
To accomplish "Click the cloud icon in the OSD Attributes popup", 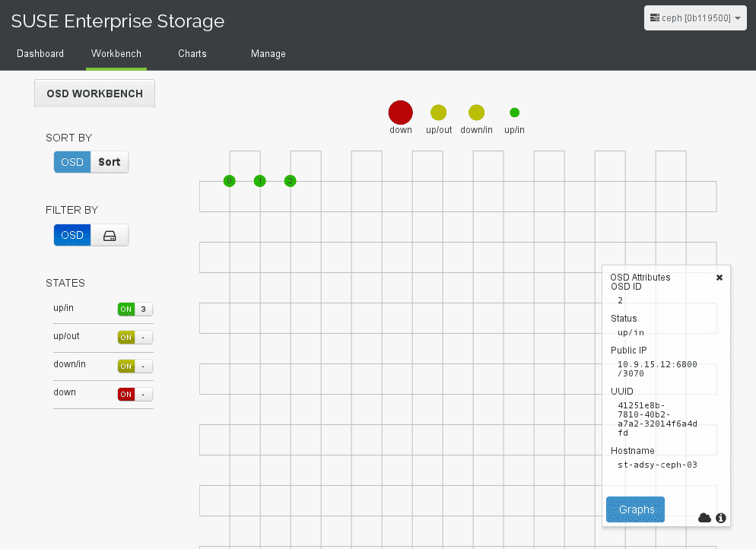I will pyautogui.click(x=704, y=518).
